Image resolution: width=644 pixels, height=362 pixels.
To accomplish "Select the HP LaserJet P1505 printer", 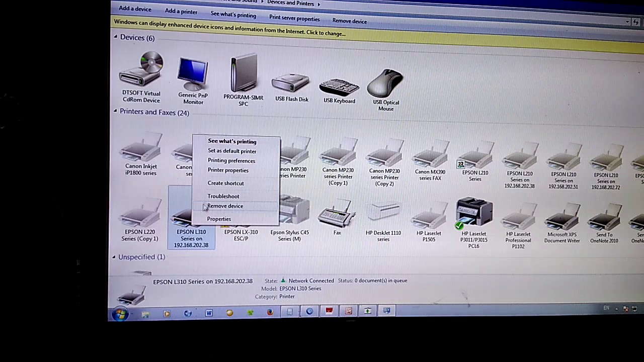I will click(429, 222).
